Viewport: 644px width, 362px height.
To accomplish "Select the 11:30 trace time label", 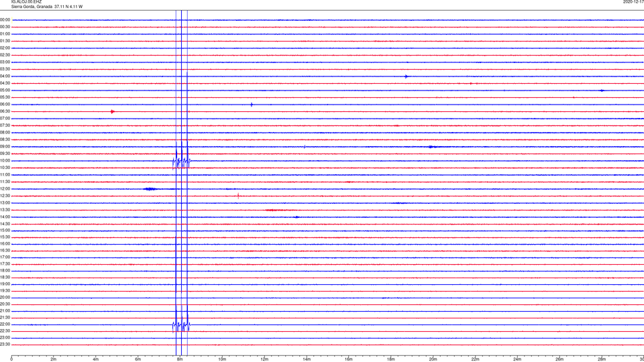I will pyautogui.click(x=5, y=182).
